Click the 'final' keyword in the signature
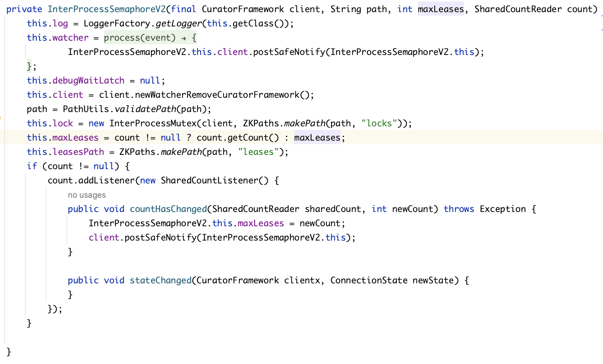Viewport: 603px width, 364px height. pos(184,9)
